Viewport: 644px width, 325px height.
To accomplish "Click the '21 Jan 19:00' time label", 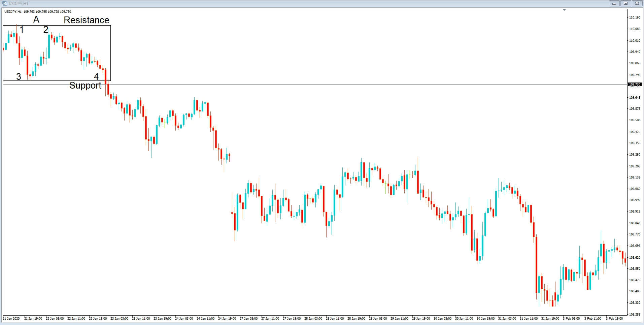I will pos(33,319).
